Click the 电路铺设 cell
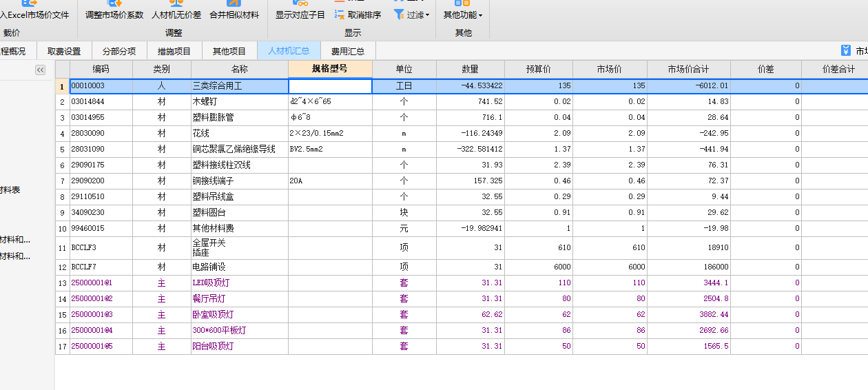 240,267
